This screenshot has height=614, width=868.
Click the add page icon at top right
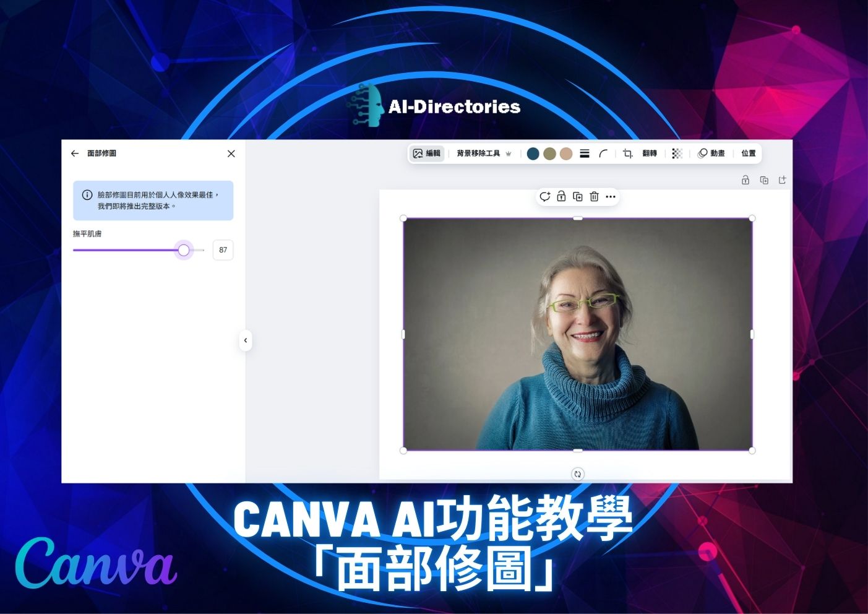783,180
